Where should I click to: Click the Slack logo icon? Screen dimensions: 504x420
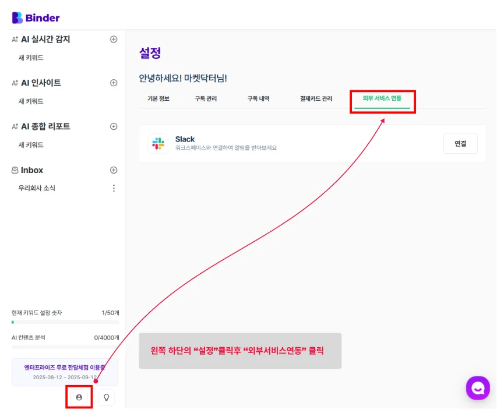[158, 143]
